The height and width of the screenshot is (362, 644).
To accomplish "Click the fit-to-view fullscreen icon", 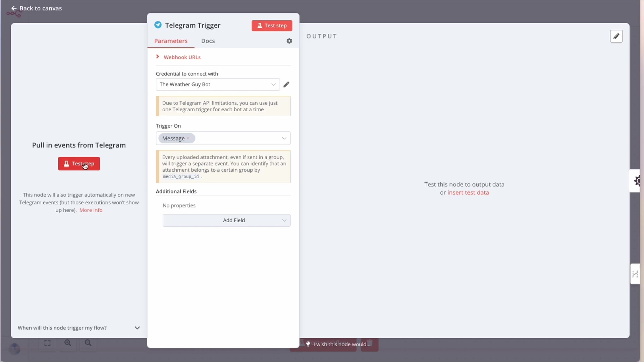I will point(47,343).
